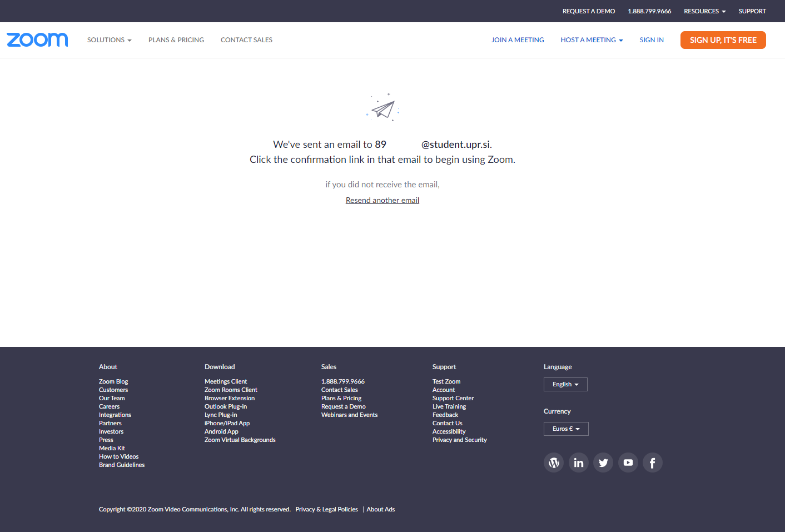Open the Lync Plug-in link

(x=221, y=415)
